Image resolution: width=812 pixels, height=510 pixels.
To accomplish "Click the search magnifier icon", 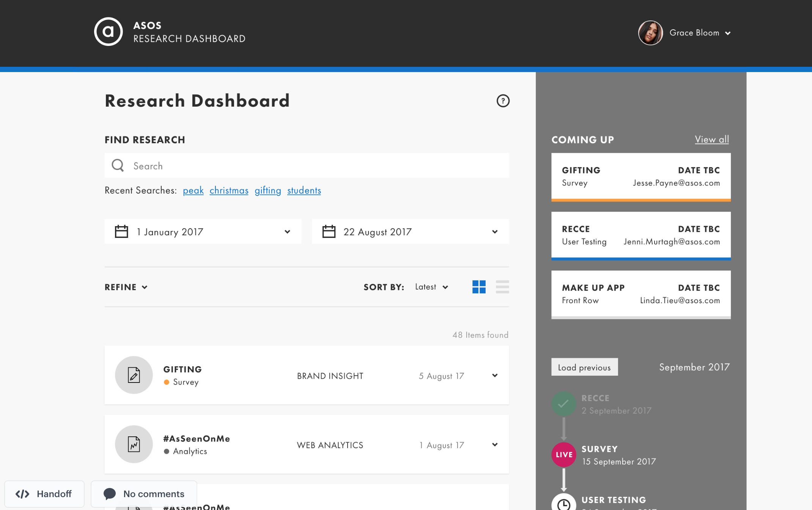I will coord(118,165).
